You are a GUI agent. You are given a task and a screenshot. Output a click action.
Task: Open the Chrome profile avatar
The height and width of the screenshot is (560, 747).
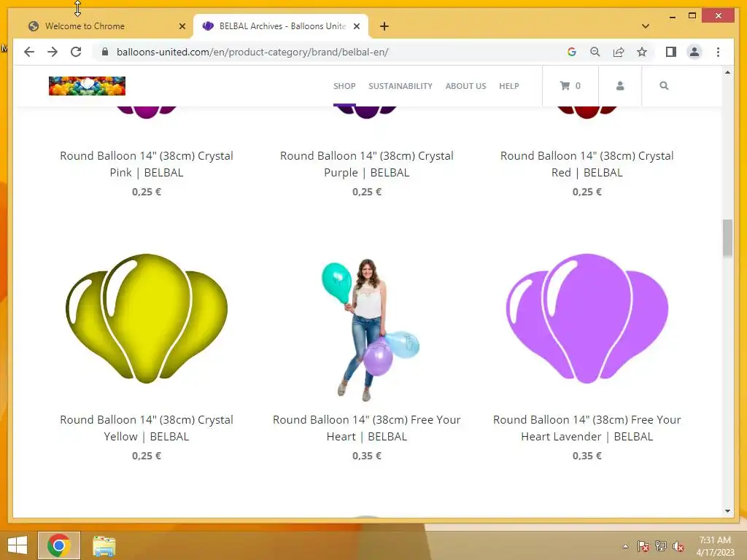pos(694,52)
